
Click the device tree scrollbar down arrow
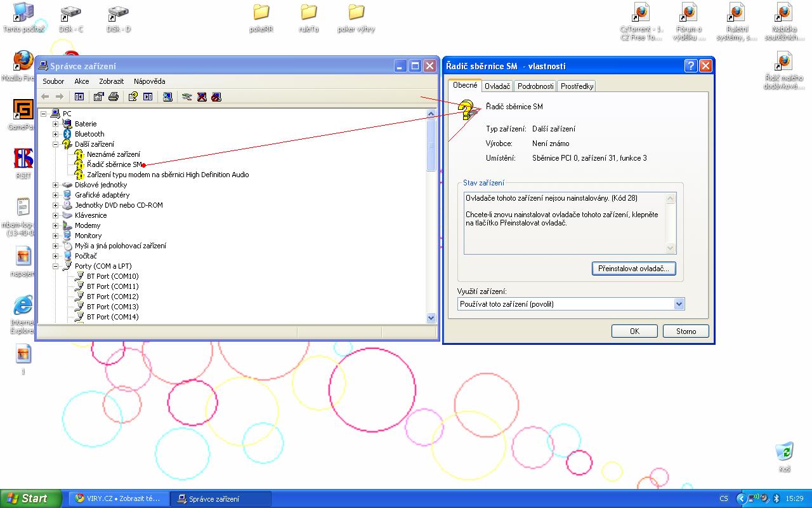[431, 317]
